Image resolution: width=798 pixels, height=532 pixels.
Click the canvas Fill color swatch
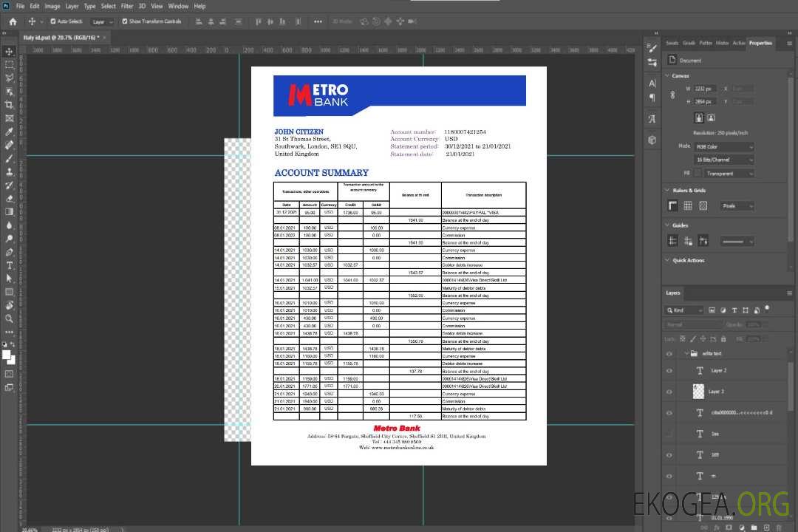[x=698, y=174]
